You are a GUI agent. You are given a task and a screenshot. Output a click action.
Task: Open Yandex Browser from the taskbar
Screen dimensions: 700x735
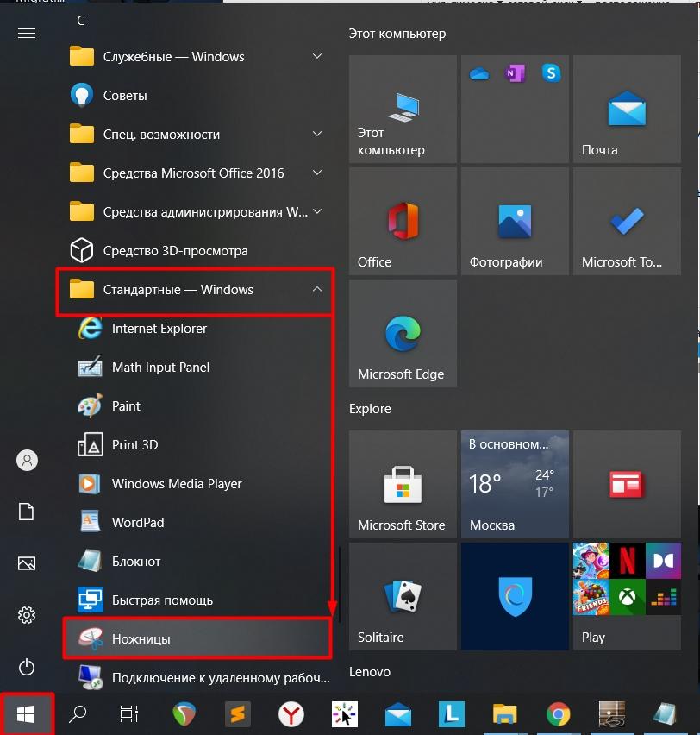pyautogui.click(x=291, y=714)
